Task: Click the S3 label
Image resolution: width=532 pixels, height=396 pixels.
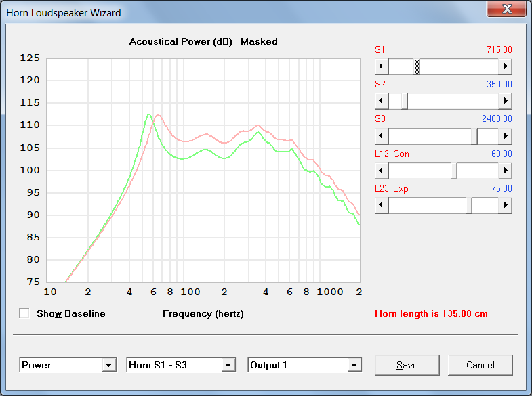Action: click(380, 119)
